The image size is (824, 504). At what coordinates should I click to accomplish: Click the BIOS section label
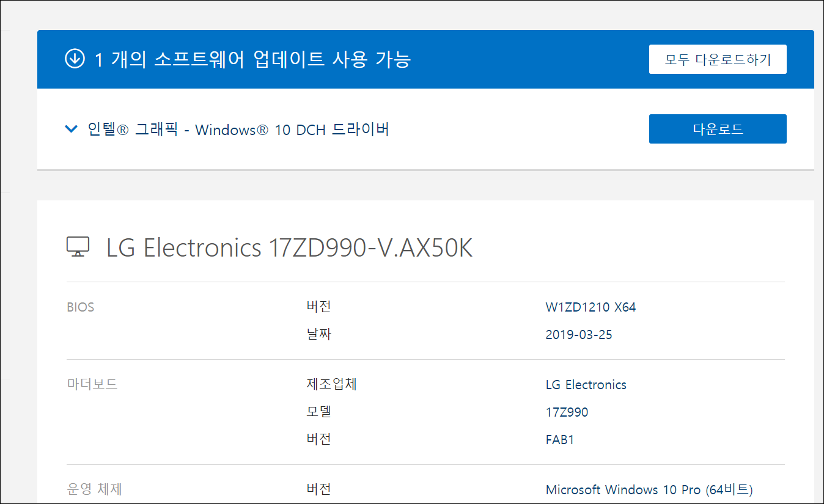81,307
